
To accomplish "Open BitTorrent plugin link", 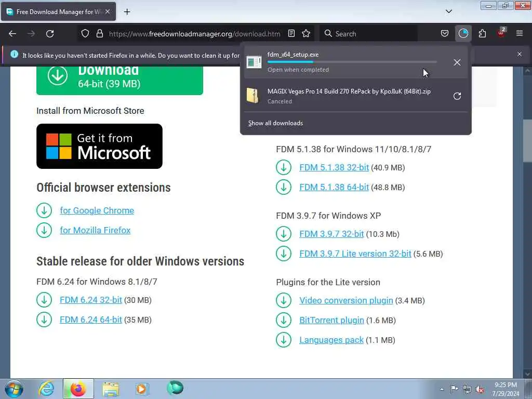I will pos(331,320).
